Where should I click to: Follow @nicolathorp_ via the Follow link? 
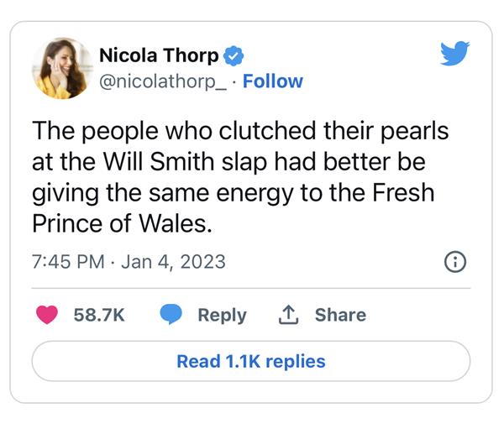click(273, 81)
